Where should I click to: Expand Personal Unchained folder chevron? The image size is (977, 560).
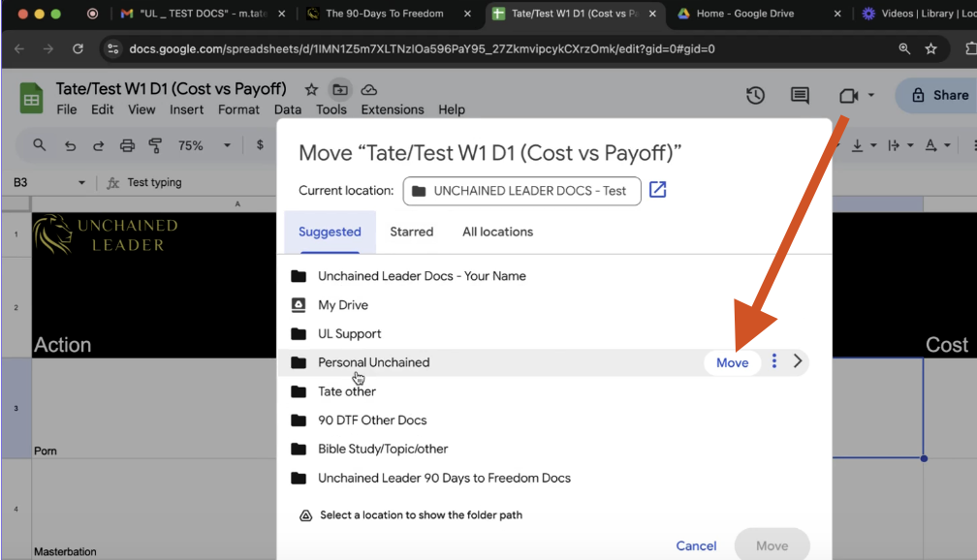(798, 361)
